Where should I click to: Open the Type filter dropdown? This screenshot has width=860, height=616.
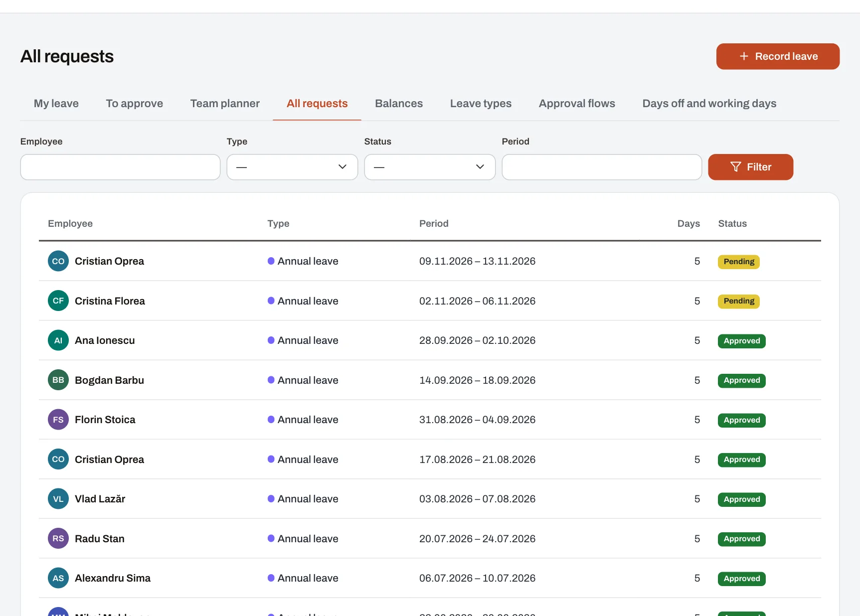click(x=292, y=167)
